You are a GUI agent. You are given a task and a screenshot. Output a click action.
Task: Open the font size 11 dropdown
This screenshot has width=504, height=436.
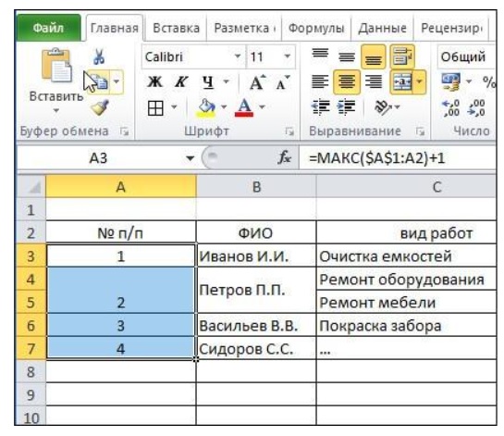(287, 56)
